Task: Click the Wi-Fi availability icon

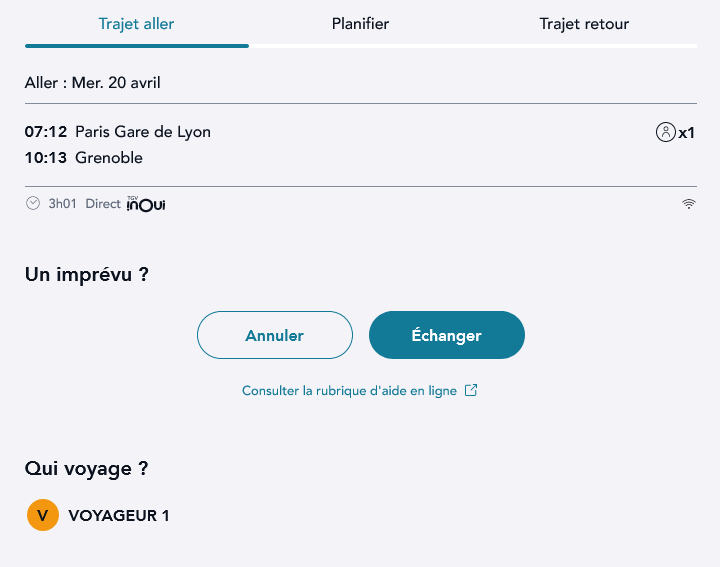Action: pyautogui.click(x=689, y=204)
